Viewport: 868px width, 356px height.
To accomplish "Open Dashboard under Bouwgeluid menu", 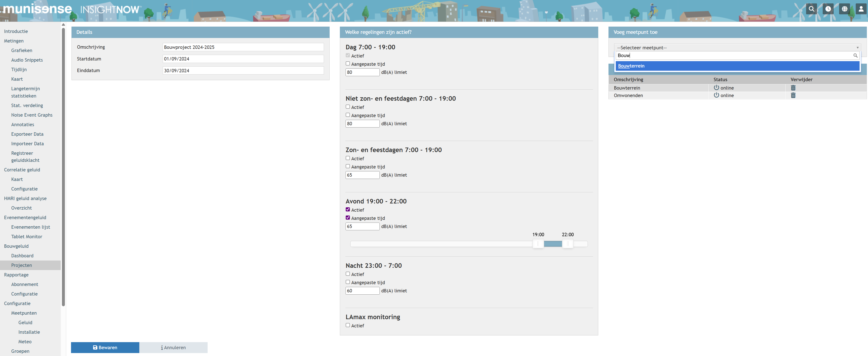I will point(22,256).
